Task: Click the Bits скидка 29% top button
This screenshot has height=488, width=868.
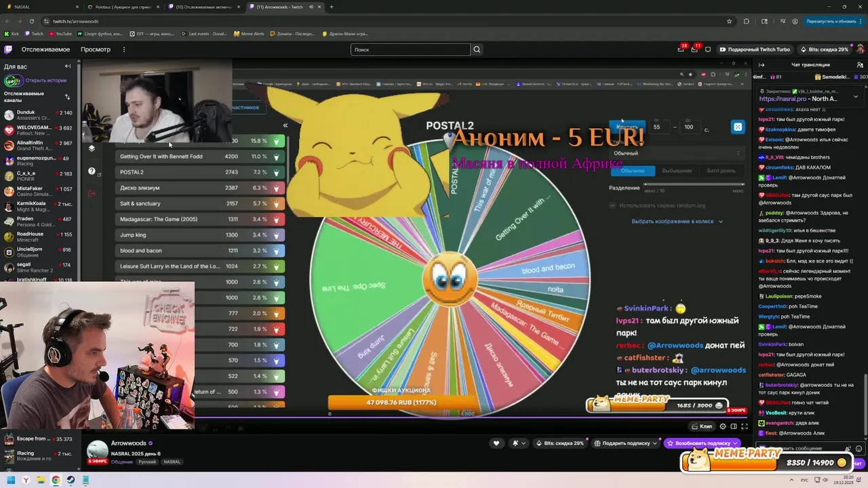Action: (x=824, y=49)
